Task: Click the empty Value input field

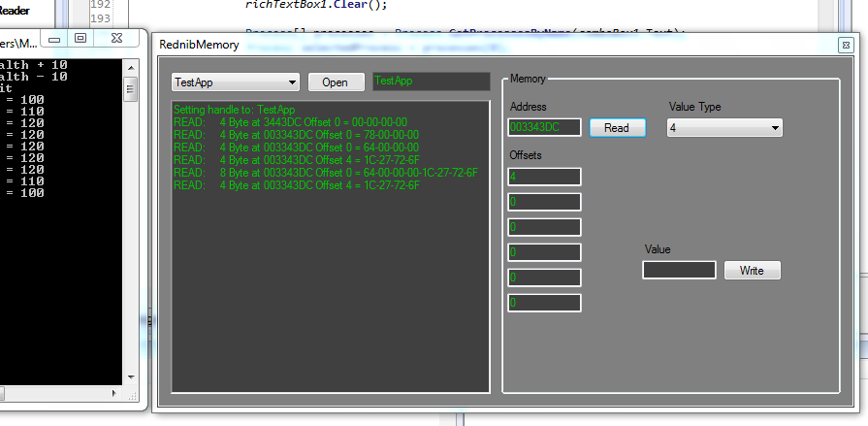Action: pos(679,270)
